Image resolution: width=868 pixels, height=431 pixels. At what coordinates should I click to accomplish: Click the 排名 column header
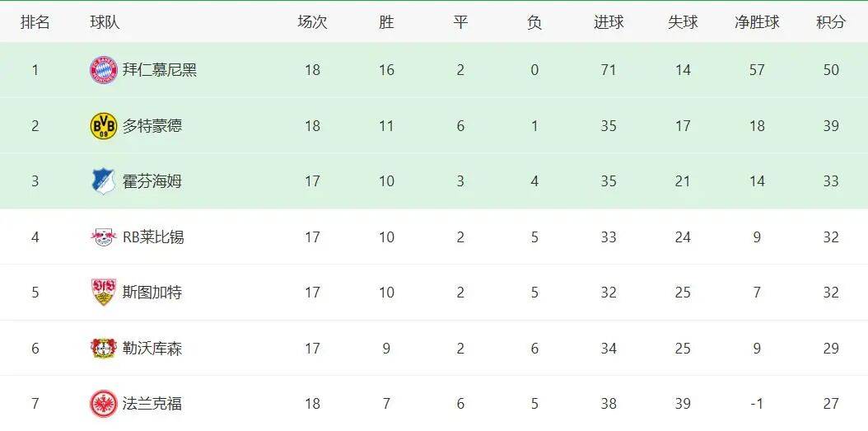click(x=35, y=22)
